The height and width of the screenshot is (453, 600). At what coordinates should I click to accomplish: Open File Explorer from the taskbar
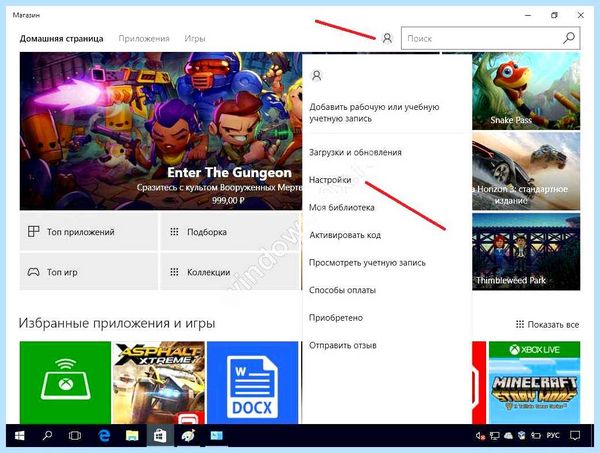(132, 435)
